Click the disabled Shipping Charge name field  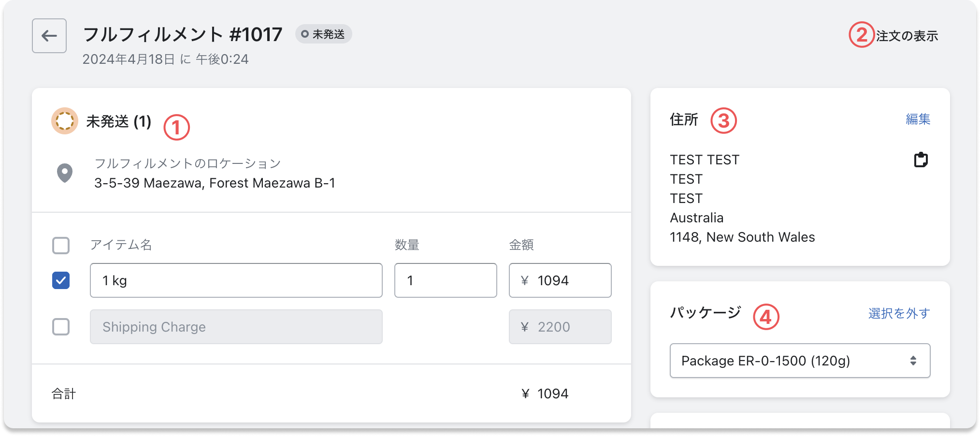coord(236,327)
